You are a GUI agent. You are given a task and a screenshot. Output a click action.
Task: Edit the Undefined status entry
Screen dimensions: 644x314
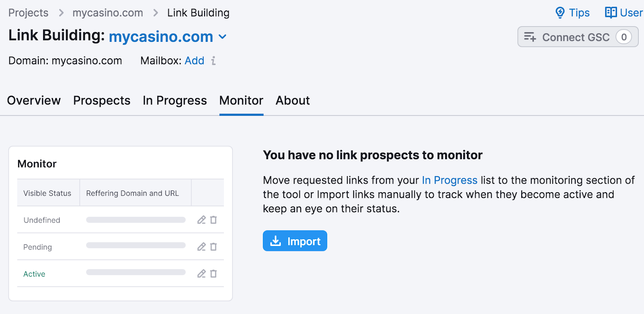tap(201, 220)
